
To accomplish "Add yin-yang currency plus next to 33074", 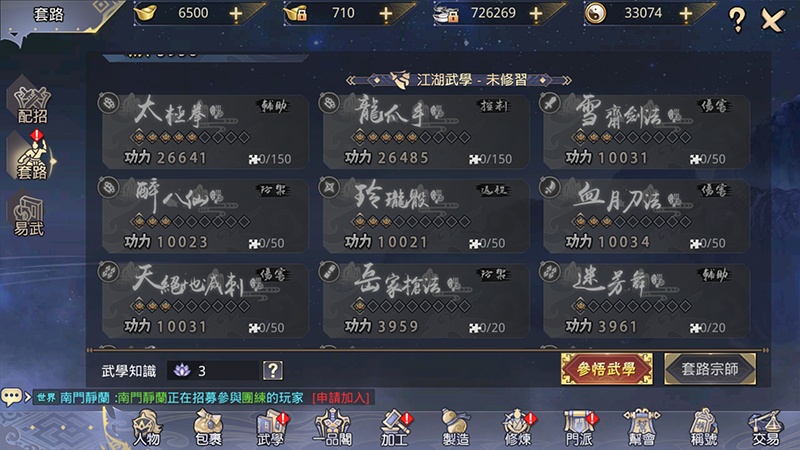I will pyautogui.click(x=686, y=14).
